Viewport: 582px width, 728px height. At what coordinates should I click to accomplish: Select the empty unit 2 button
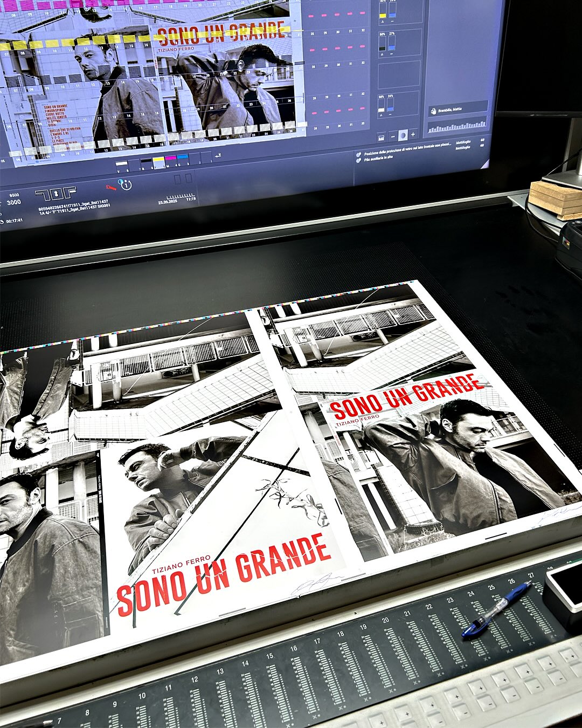[195, 159]
